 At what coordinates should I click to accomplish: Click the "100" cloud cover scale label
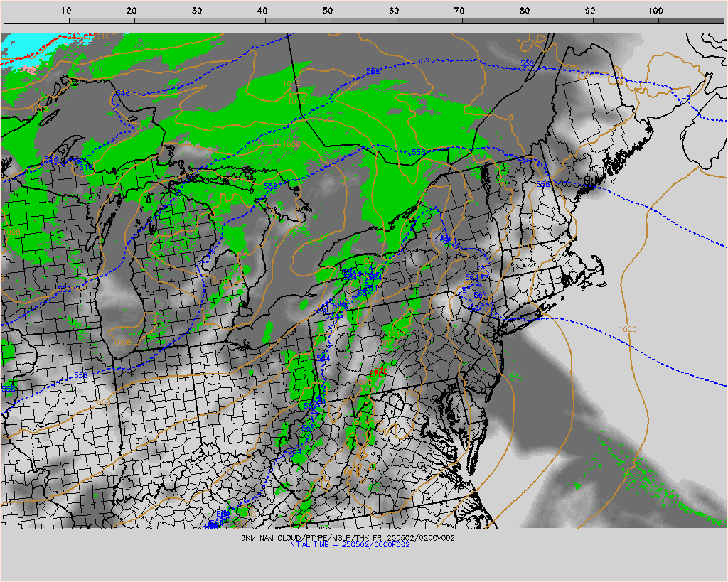pos(655,11)
